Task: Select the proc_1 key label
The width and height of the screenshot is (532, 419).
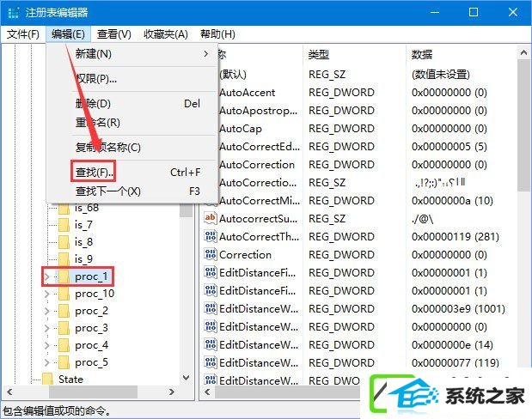Action: point(91,276)
